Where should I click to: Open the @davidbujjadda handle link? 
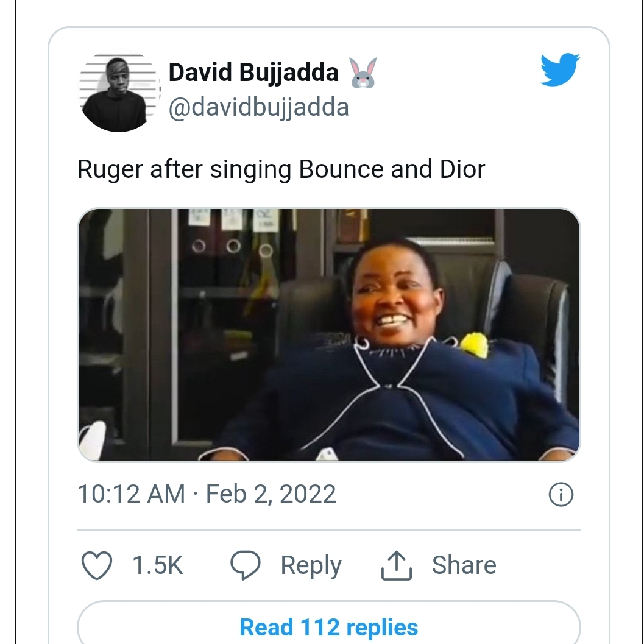pyautogui.click(x=259, y=108)
